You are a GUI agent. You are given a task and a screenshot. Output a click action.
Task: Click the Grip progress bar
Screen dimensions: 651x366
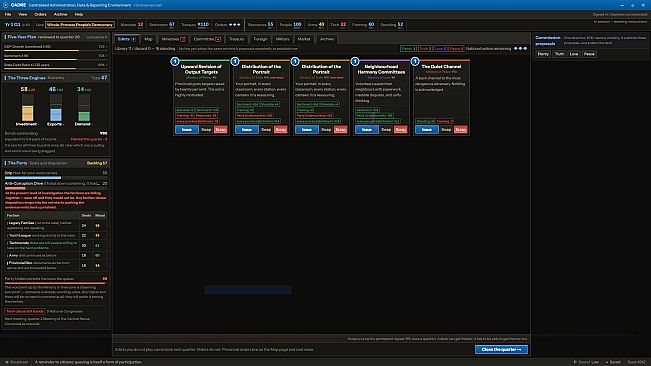coord(56,178)
